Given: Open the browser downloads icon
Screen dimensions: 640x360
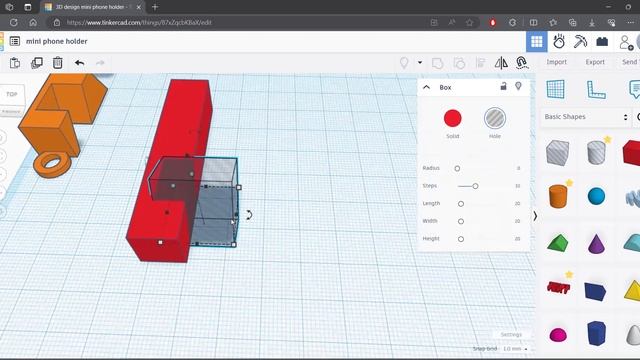Looking at the screenshot, I should [592, 22].
